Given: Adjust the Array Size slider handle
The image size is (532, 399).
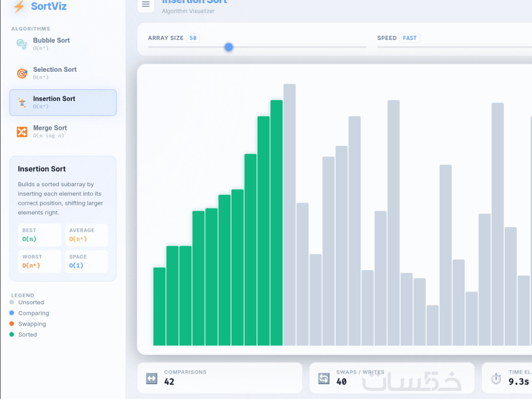Looking at the screenshot, I should 229,47.
